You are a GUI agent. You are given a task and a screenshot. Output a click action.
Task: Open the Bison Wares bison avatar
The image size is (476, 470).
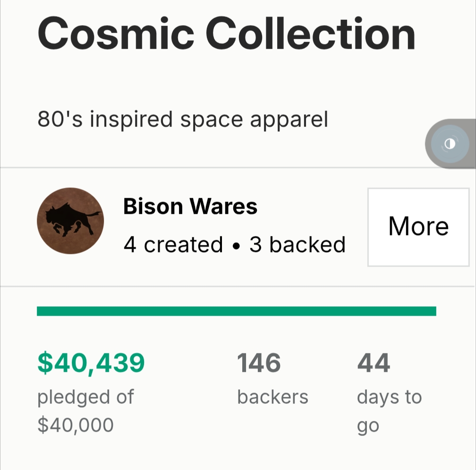click(70, 220)
